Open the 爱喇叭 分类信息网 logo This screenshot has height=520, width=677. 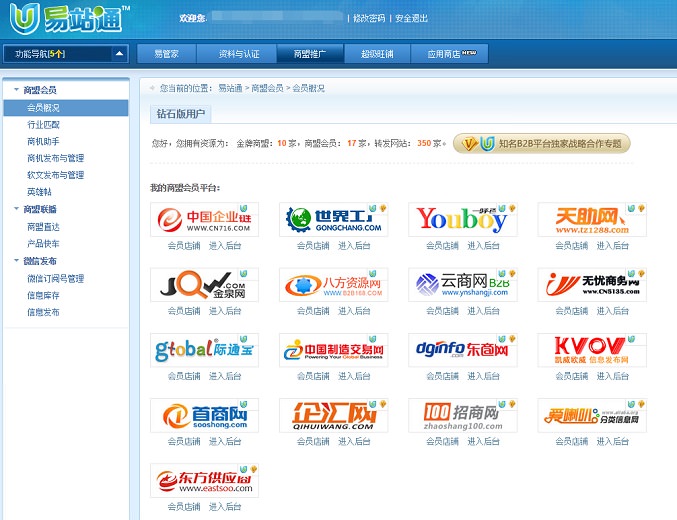592,415
